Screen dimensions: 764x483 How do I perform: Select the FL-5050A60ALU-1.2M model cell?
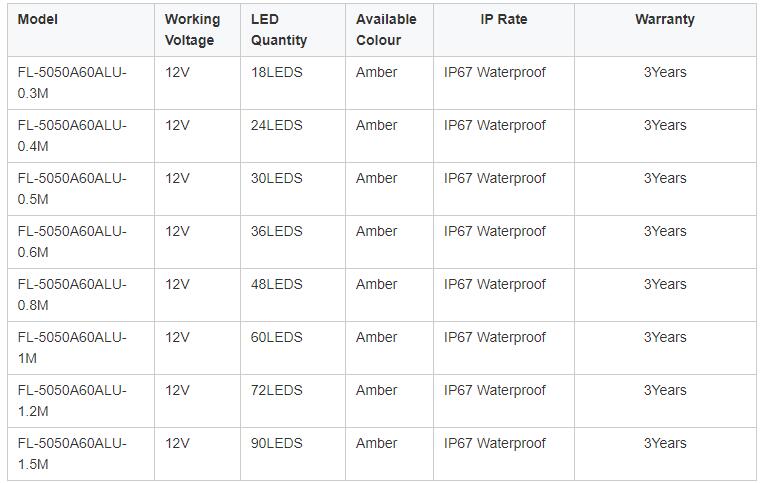[72, 400]
